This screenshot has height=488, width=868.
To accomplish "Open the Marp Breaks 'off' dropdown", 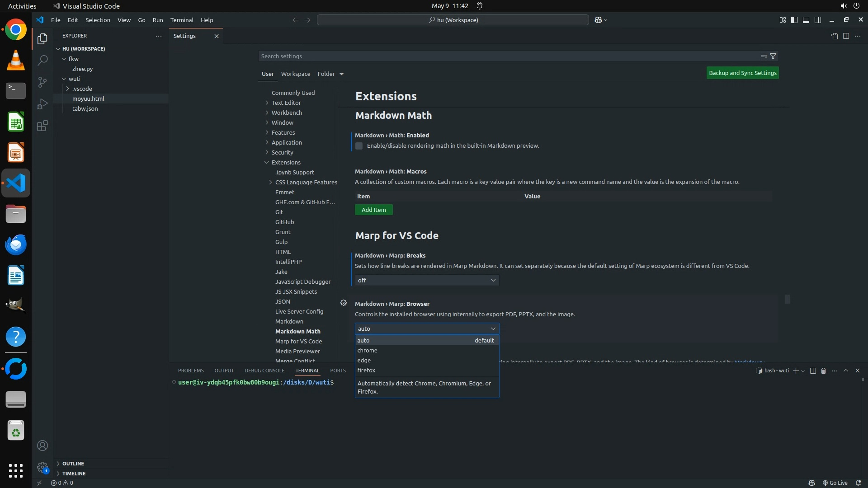I will pos(427,280).
